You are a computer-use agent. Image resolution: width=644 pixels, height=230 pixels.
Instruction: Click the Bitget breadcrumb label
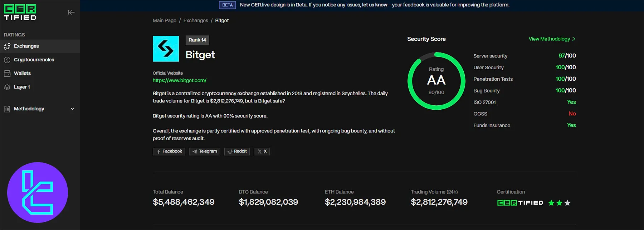pyautogui.click(x=222, y=21)
